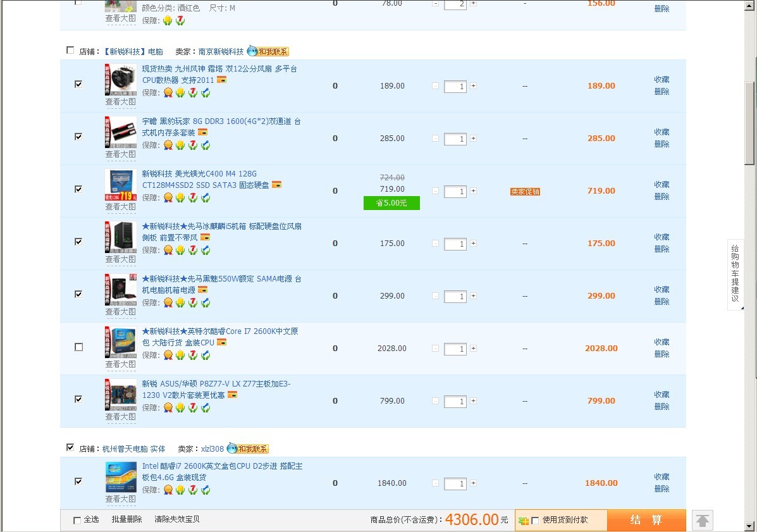Click the red 7-day return icon for 宇瞻 memory
The width and height of the screenshot is (757, 532).
point(193,145)
